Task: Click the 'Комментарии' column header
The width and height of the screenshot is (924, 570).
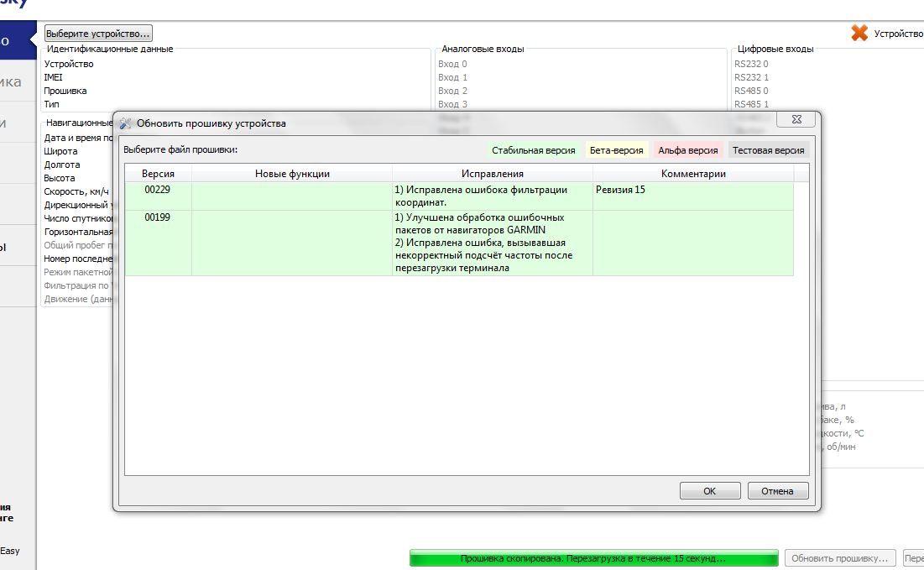Action: (693, 174)
